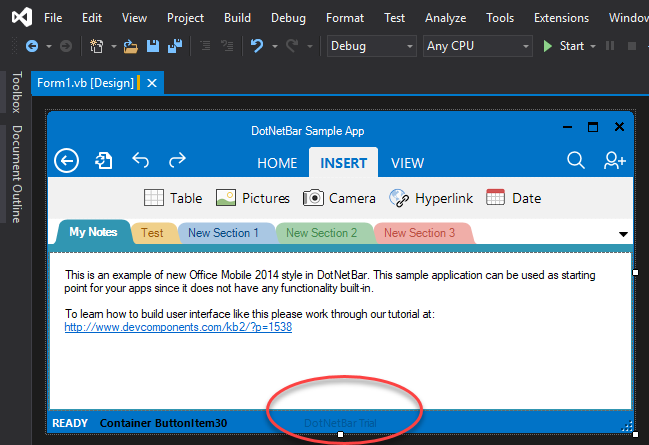Open the Build menu
This screenshot has width=649, height=445.
pos(238,18)
